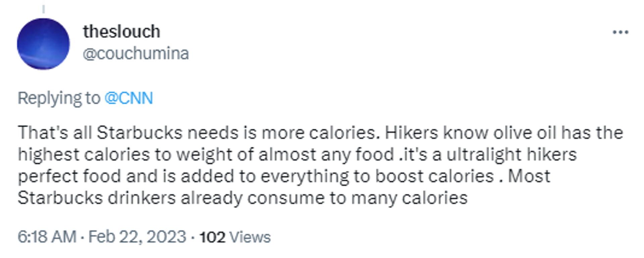Screen dimensions: 644x258
Task: Click the tweet's first line about Starbucks calories
Action: pyautogui.click(x=320, y=133)
